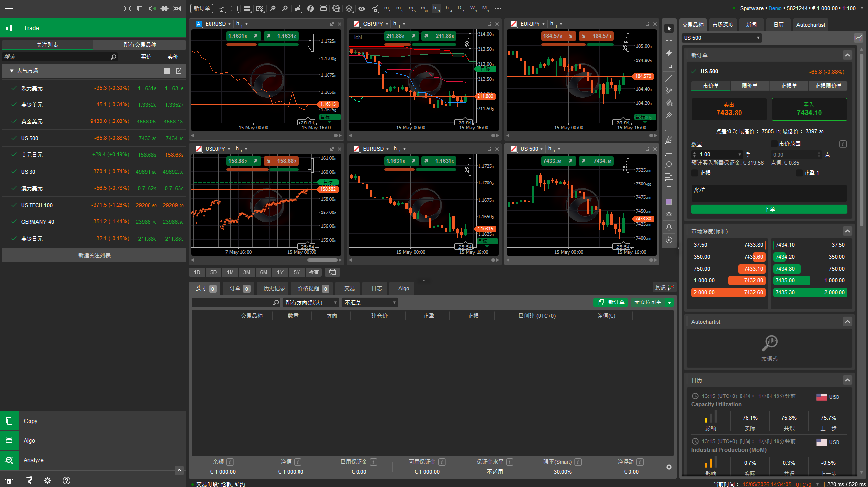This screenshot has height=487, width=868.
Task: Select the crosshair tool
Action: 669,40
